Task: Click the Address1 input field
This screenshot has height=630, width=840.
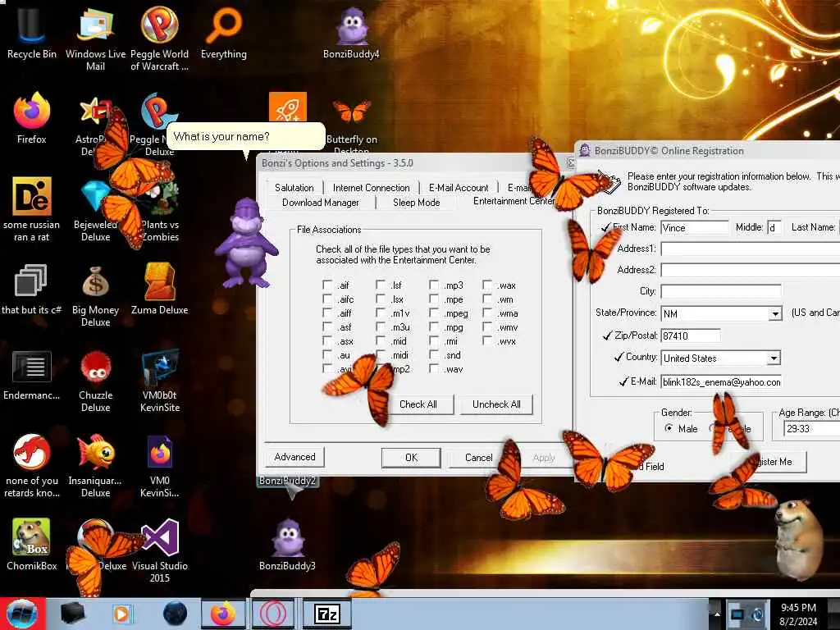Action: coord(750,249)
